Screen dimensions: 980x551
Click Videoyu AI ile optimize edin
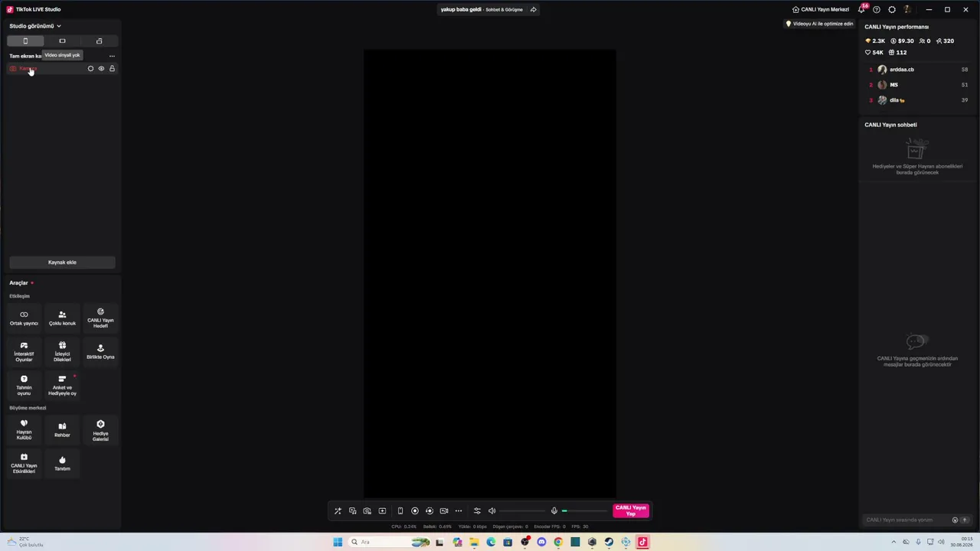click(x=819, y=24)
